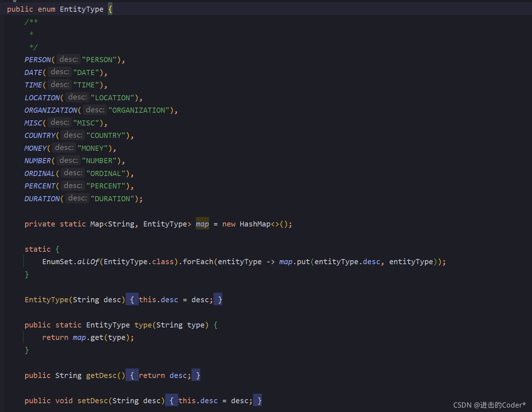Click the opening Javadoc comment marker /**
532x412 pixels.
(x=31, y=22)
